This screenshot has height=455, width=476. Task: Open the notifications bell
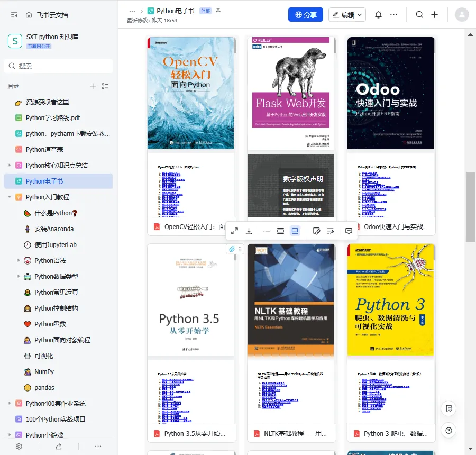pos(378,15)
